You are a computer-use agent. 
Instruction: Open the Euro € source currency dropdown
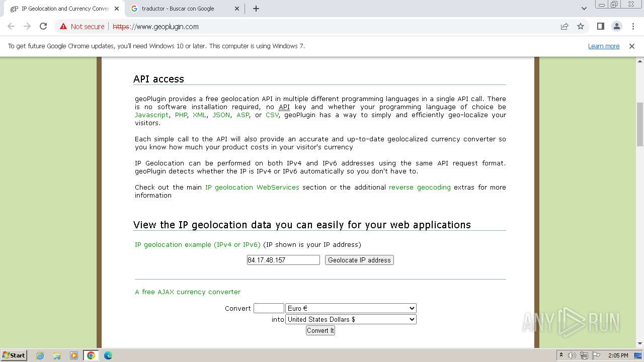(x=351, y=308)
